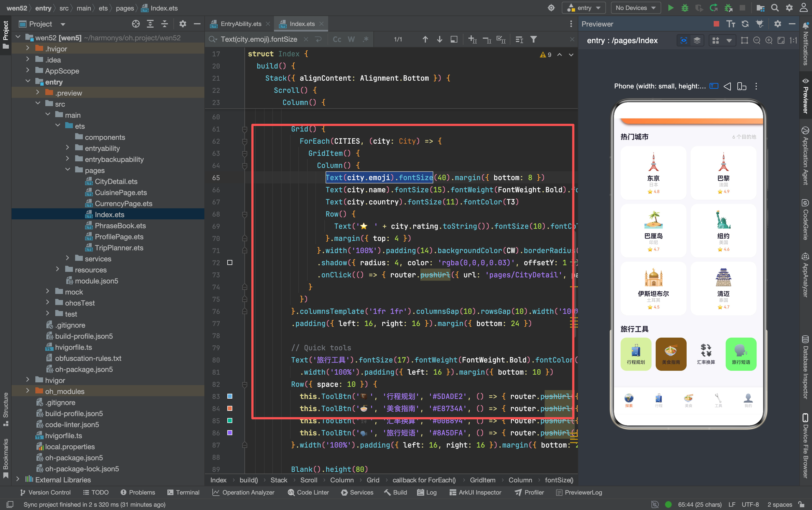Image resolution: width=812 pixels, height=510 pixels.
Task: Click the search text input field
Action: click(x=259, y=40)
